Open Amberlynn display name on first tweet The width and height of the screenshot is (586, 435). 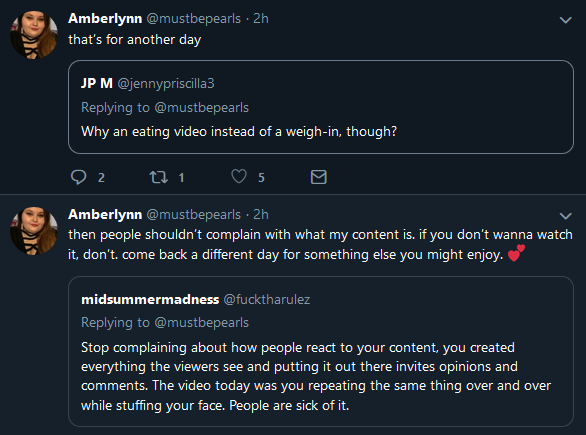[105, 18]
